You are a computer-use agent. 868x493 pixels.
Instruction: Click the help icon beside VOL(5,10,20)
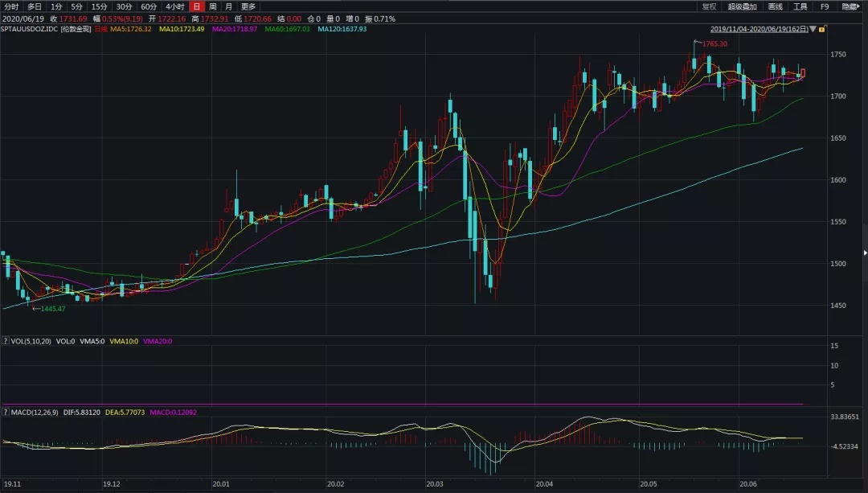coord(6,341)
